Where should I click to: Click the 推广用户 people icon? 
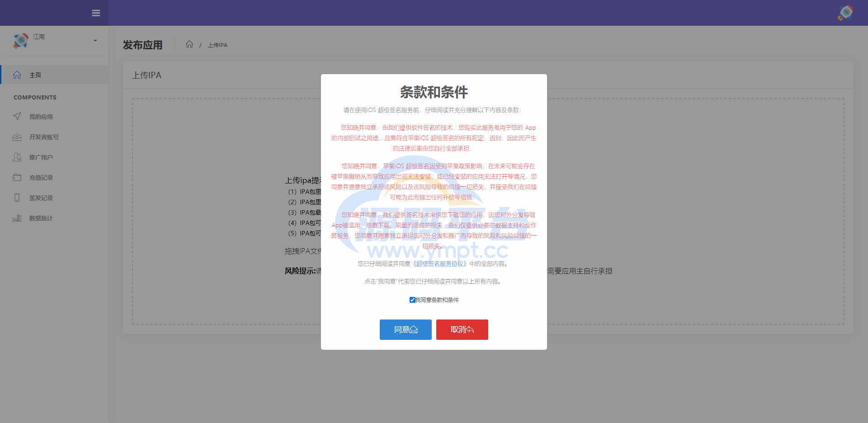17,157
